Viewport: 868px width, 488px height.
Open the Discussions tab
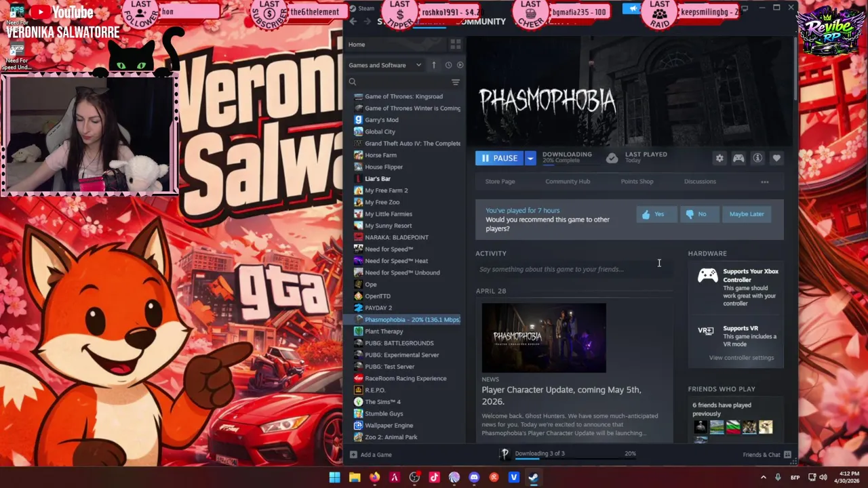700,182
